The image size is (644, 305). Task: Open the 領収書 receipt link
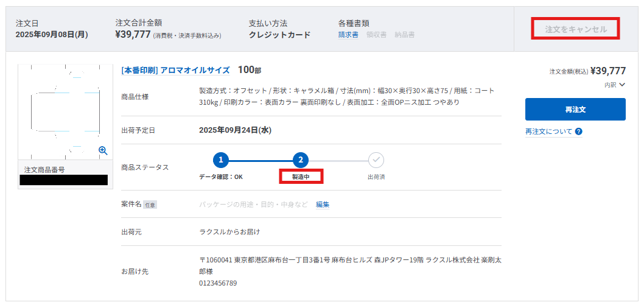tap(376, 35)
